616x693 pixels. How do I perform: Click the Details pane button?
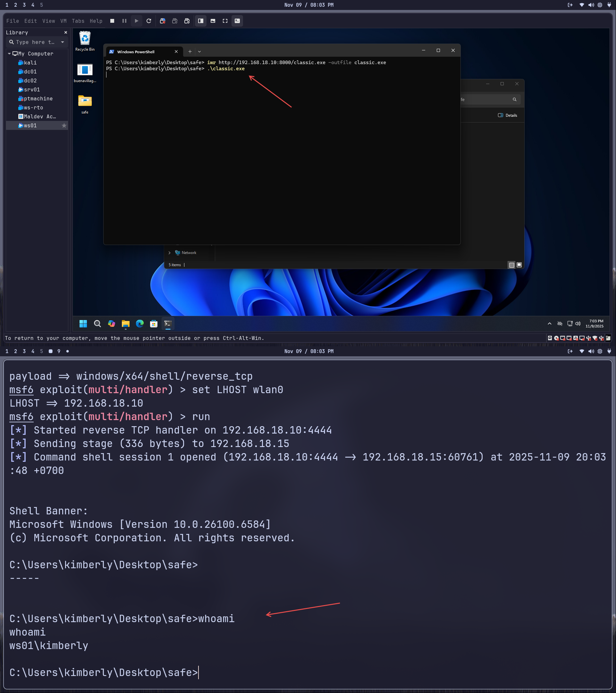(x=508, y=115)
